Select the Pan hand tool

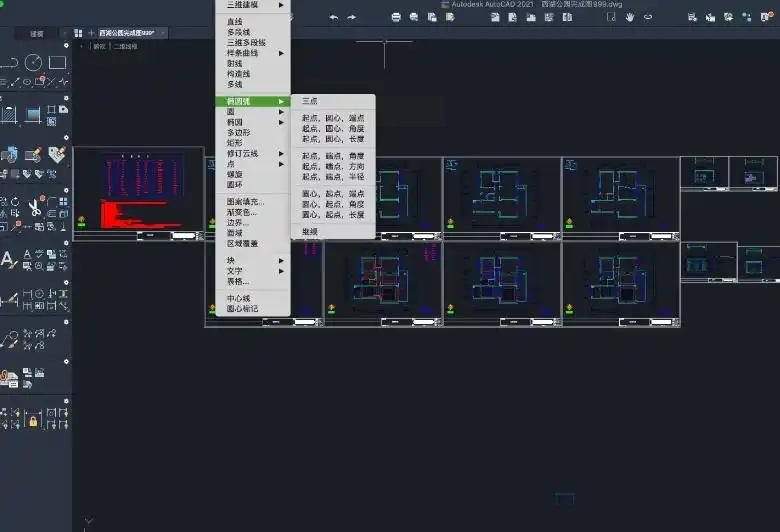point(630,17)
